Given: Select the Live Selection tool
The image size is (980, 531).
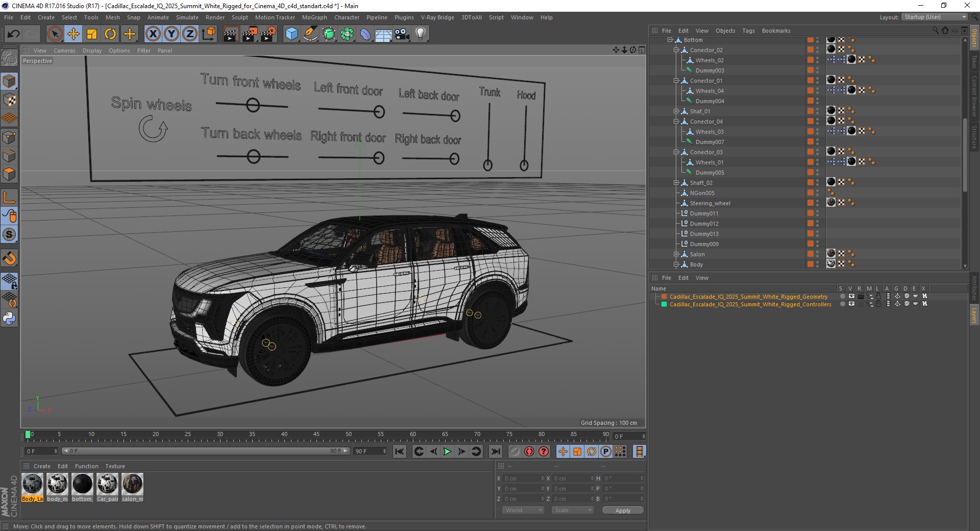Looking at the screenshot, I should pos(55,34).
